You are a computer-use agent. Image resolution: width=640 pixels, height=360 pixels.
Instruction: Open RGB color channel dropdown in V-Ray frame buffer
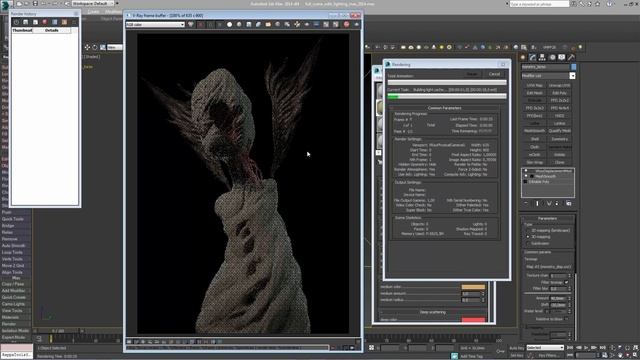click(155, 24)
